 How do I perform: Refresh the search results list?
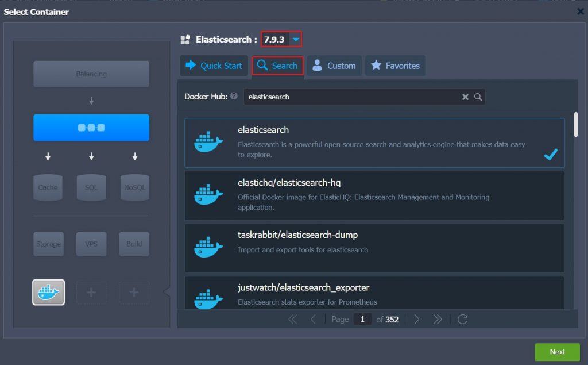pyautogui.click(x=463, y=319)
